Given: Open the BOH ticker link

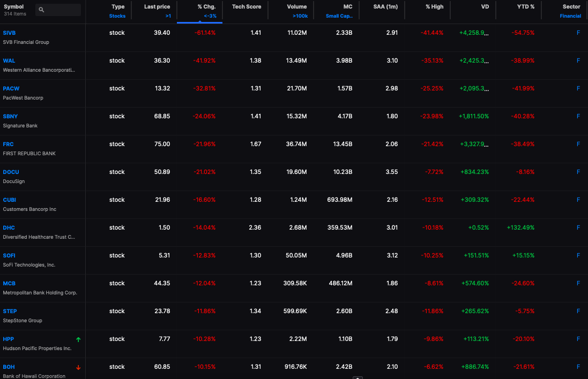Looking at the screenshot, I should [x=9, y=367].
